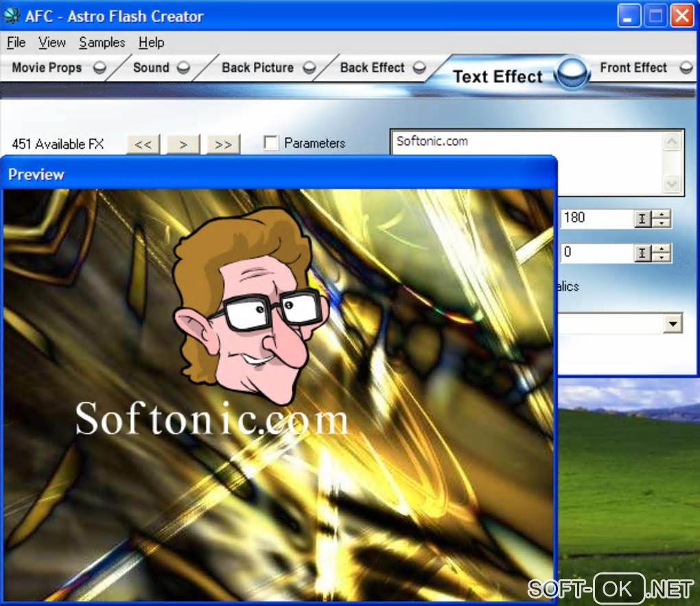Open the Help menu

point(152,43)
